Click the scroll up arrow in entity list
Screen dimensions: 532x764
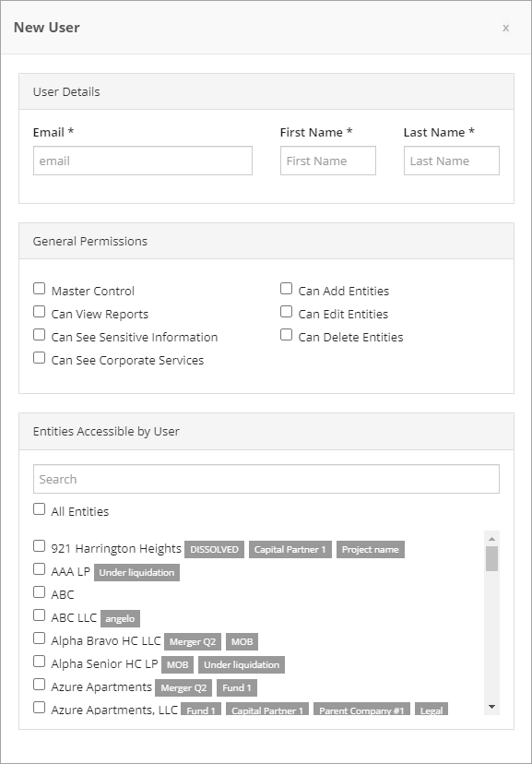(x=491, y=539)
